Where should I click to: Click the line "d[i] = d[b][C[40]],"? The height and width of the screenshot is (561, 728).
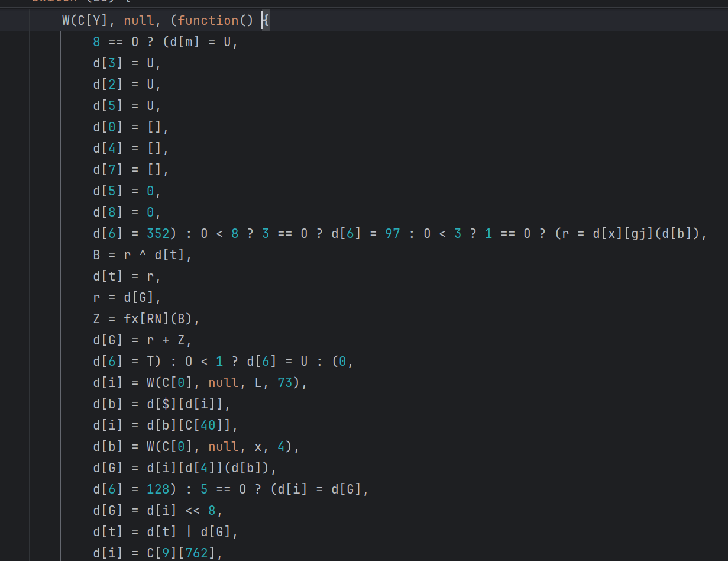coord(166,425)
